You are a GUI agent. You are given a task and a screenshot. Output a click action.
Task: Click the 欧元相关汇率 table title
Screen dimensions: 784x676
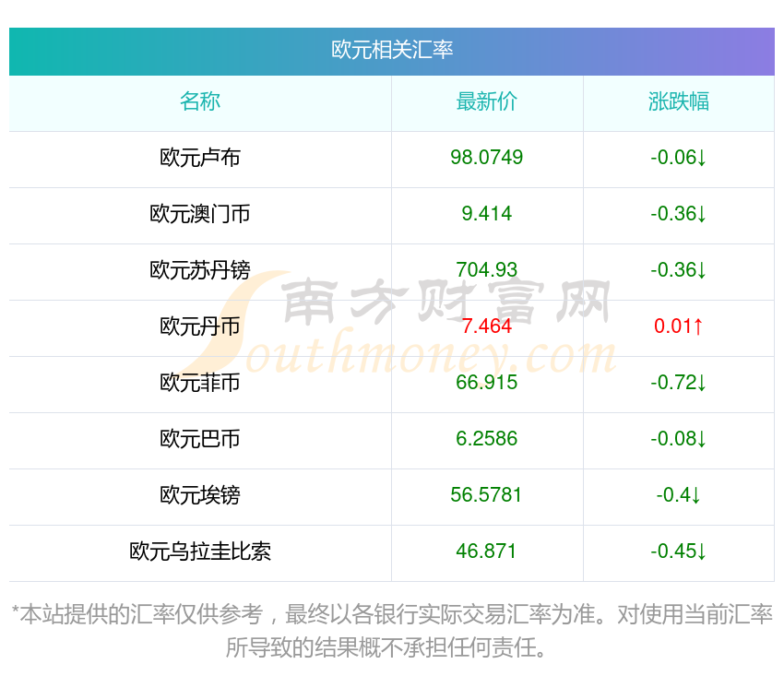pos(391,50)
